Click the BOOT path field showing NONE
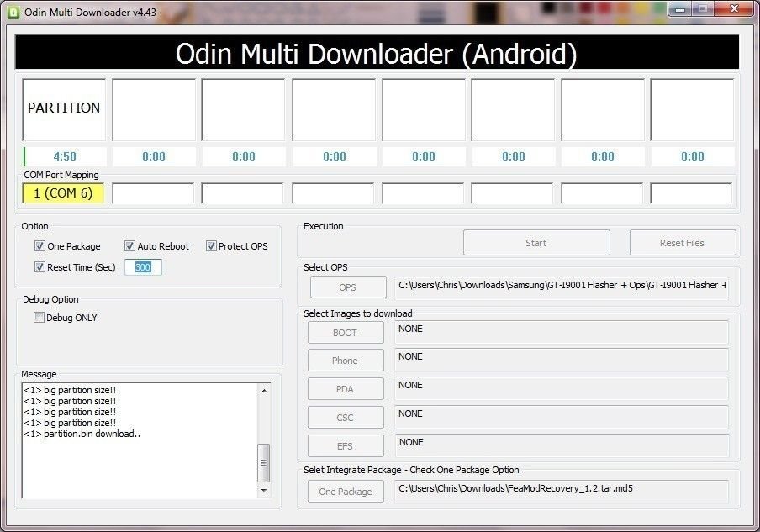Screen dimensions: 760x532 click(x=562, y=332)
